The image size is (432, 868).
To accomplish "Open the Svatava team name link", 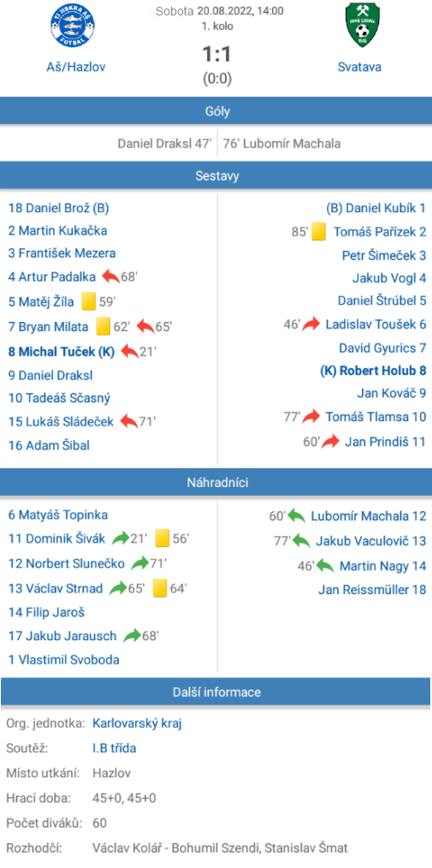I will [359, 67].
